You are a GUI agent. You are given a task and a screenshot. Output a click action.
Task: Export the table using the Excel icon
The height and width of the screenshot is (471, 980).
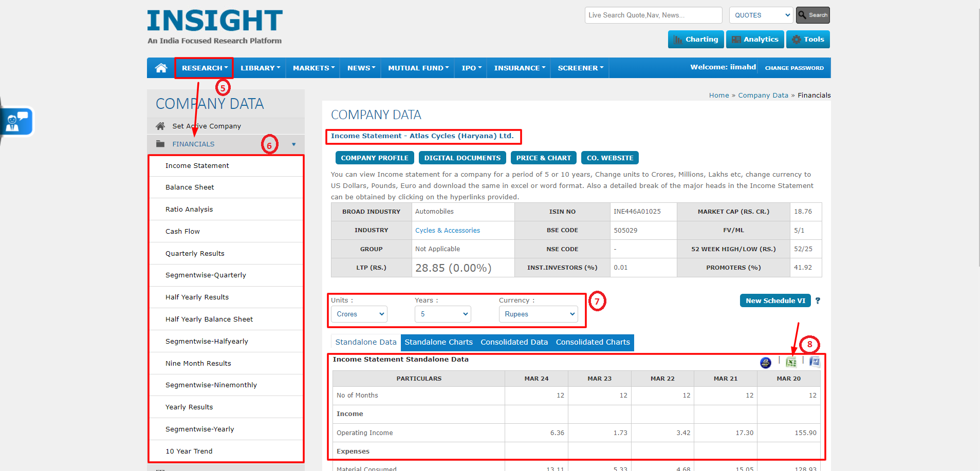point(791,362)
